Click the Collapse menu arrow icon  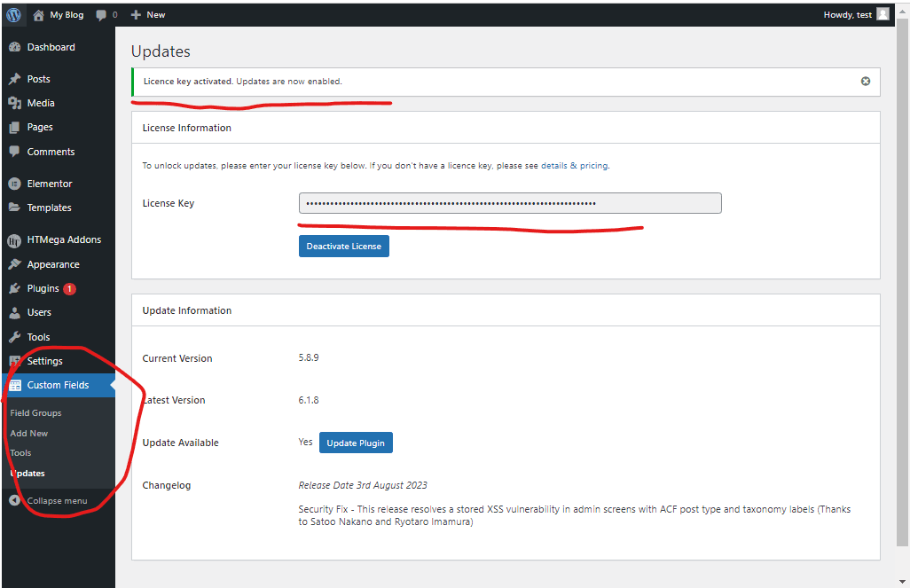coord(14,500)
